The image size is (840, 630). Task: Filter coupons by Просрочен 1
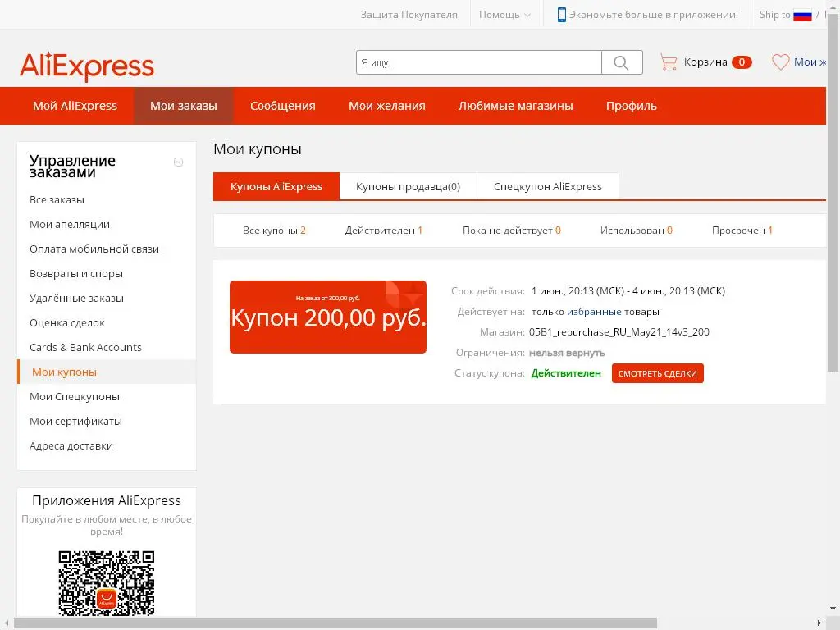point(742,231)
